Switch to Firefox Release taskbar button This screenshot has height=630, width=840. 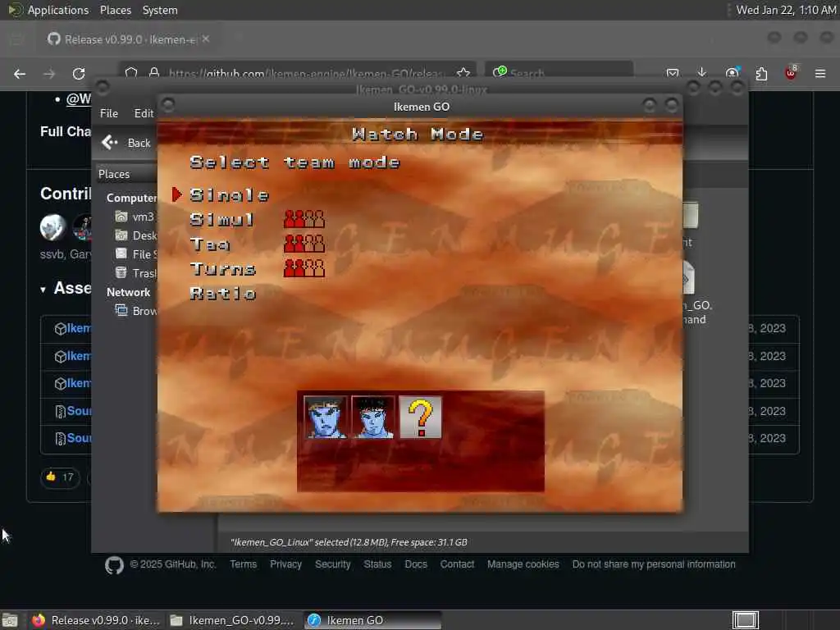(97, 620)
